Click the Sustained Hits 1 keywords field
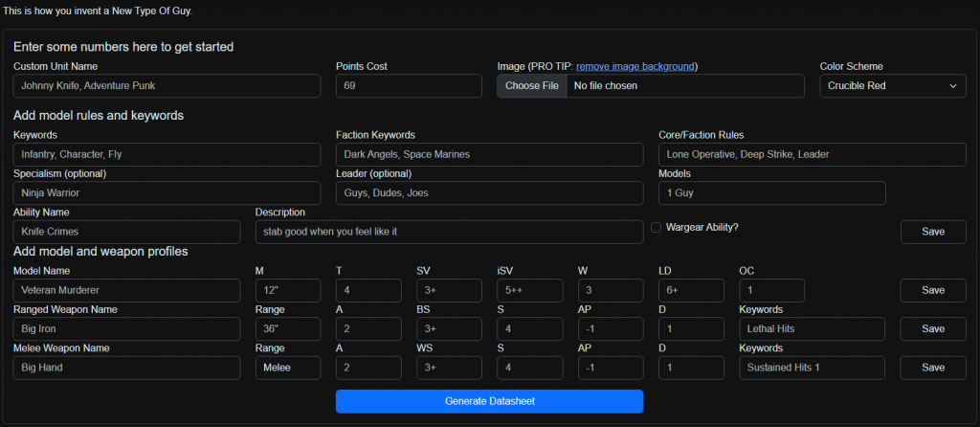 coord(812,368)
